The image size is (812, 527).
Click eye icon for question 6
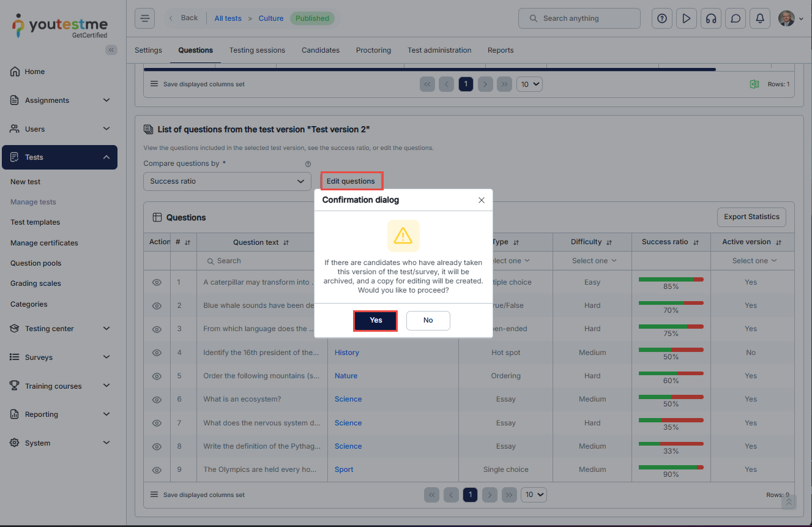pyautogui.click(x=157, y=400)
